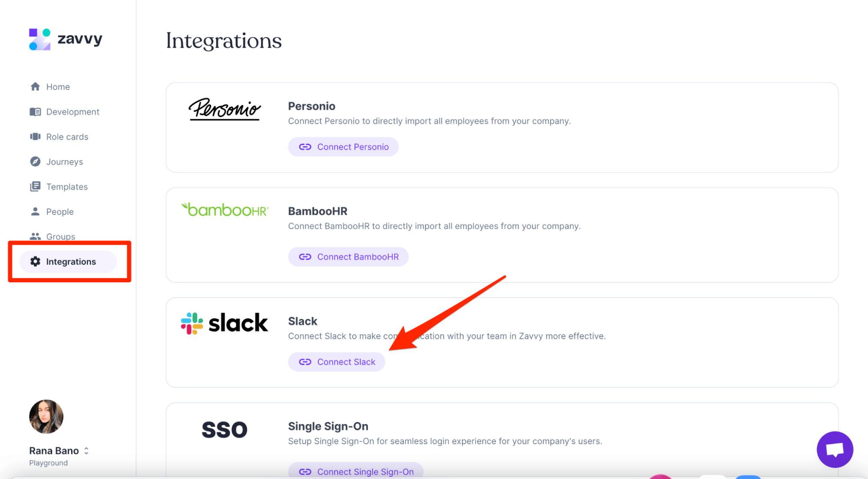Image resolution: width=868 pixels, height=479 pixels.
Task: Click the Journeys compass icon
Action: coord(35,162)
